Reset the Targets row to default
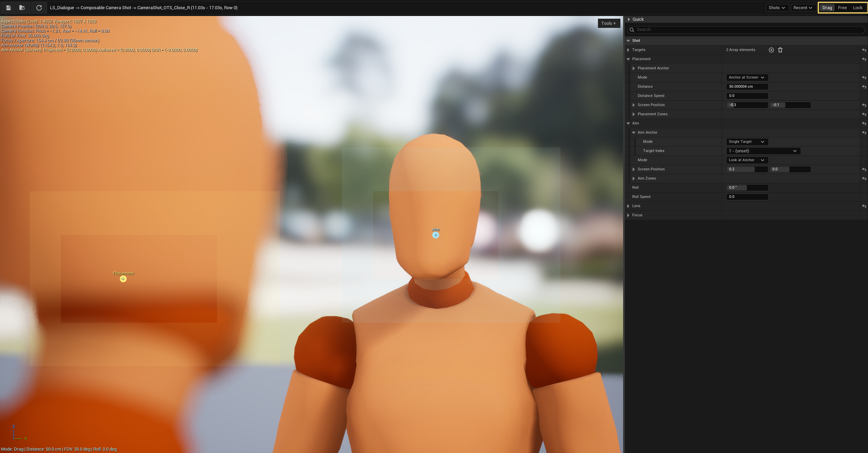This screenshot has height=453, width=868. tap(864, 50)
